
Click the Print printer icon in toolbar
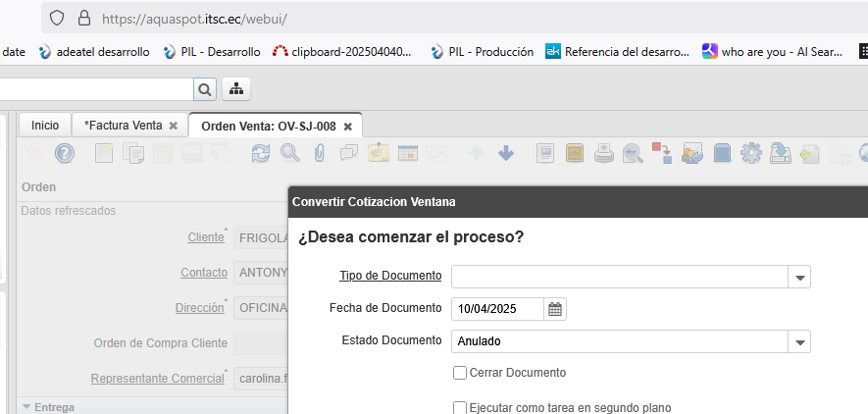tap(605, 153)
